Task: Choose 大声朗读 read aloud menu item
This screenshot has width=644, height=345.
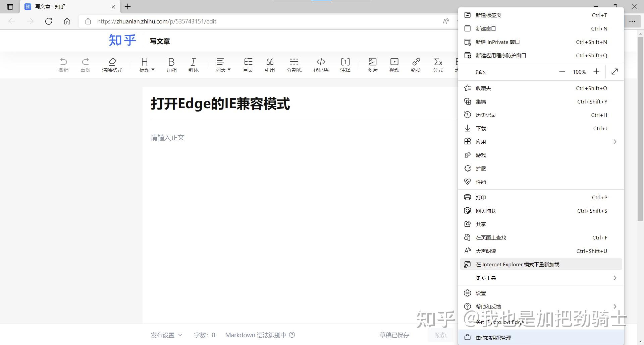Action: [x=541, y=251]
